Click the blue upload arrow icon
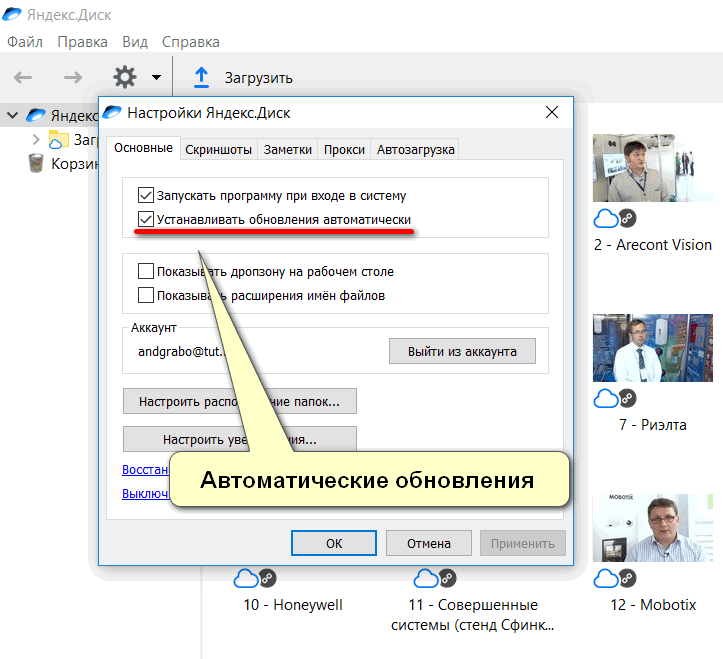This screenshot has height=659, width=723. pyautogui.click(x=201, y=77)
